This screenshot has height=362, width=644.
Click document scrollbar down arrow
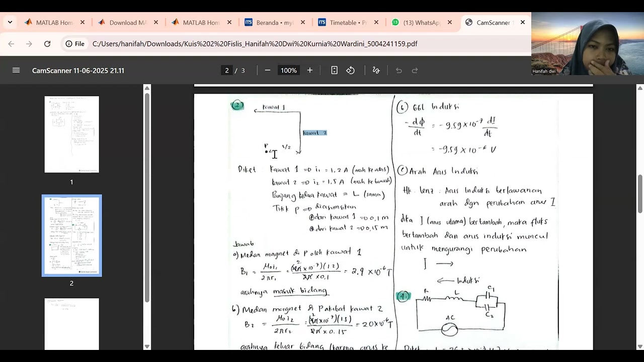coord(640,346)
